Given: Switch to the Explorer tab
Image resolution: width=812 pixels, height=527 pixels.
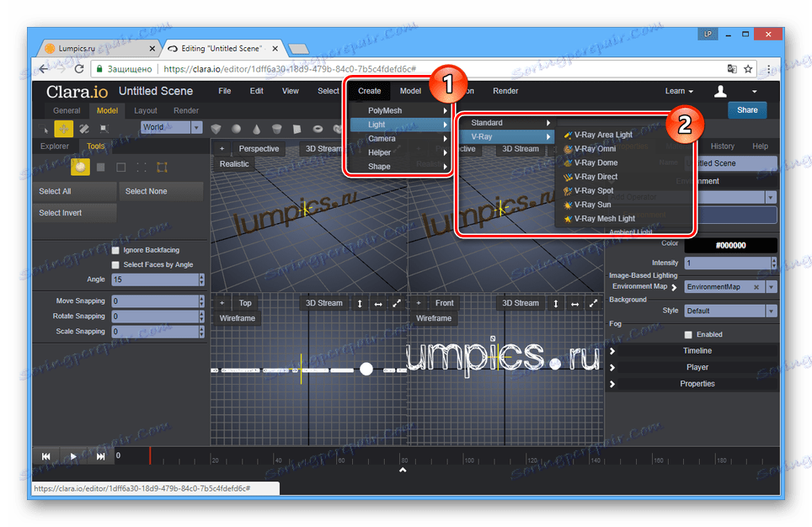Looking at the screenshot, I should 55,146.
